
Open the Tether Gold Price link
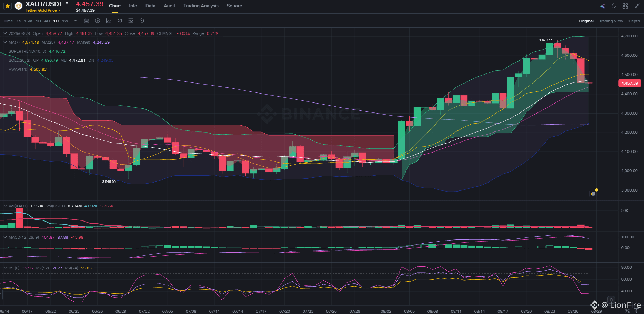42,10
